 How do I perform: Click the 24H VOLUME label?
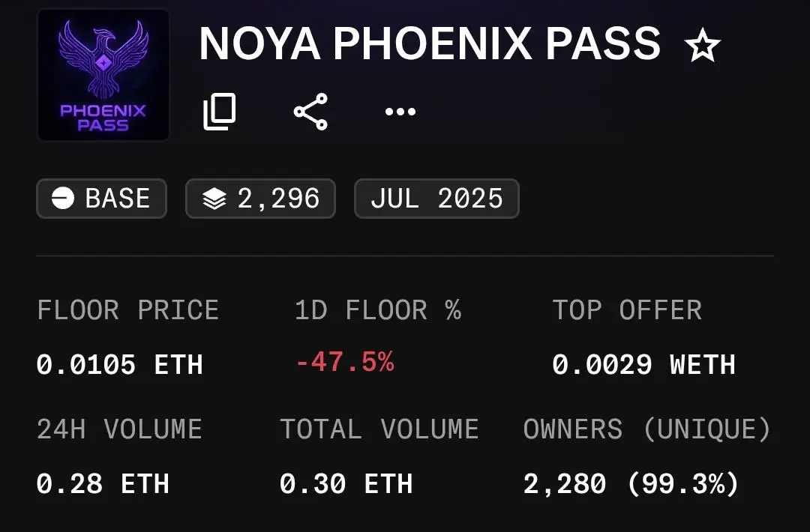(119, 429)
